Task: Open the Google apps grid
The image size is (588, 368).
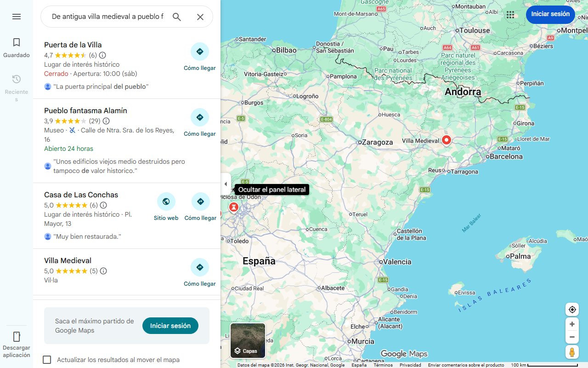Action: (x=510, y=15)
